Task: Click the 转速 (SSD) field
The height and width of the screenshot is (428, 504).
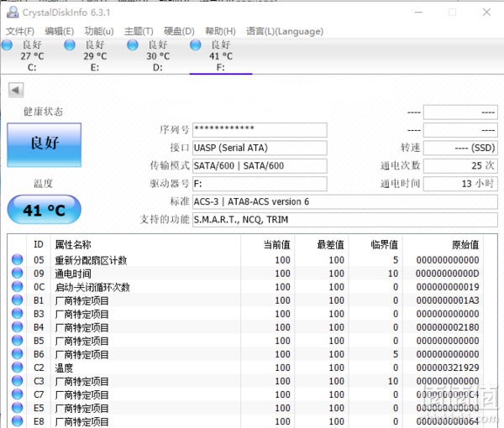Action: click(x=460, y=148)
